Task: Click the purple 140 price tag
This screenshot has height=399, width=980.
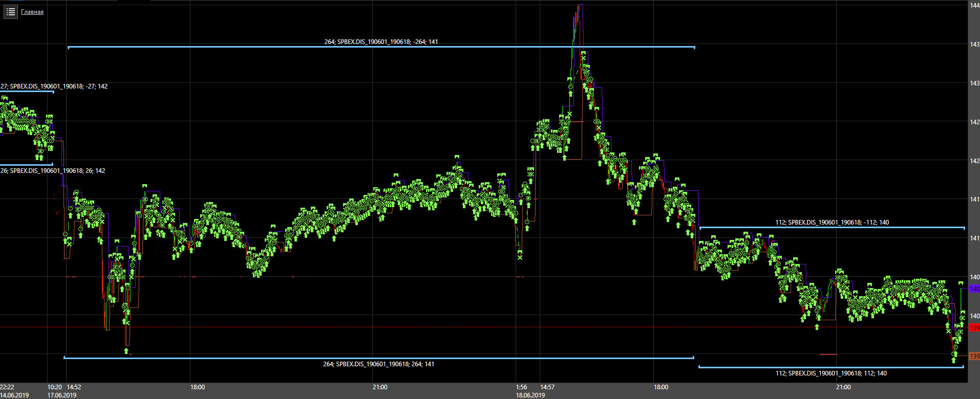Action: [x=974, y=289]
